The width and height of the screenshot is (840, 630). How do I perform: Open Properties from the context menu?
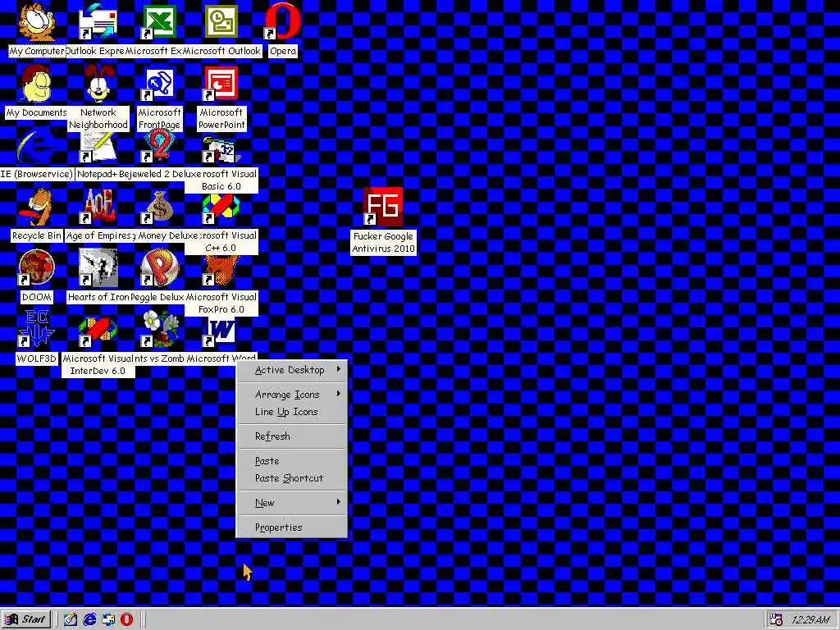click(292, 527)
